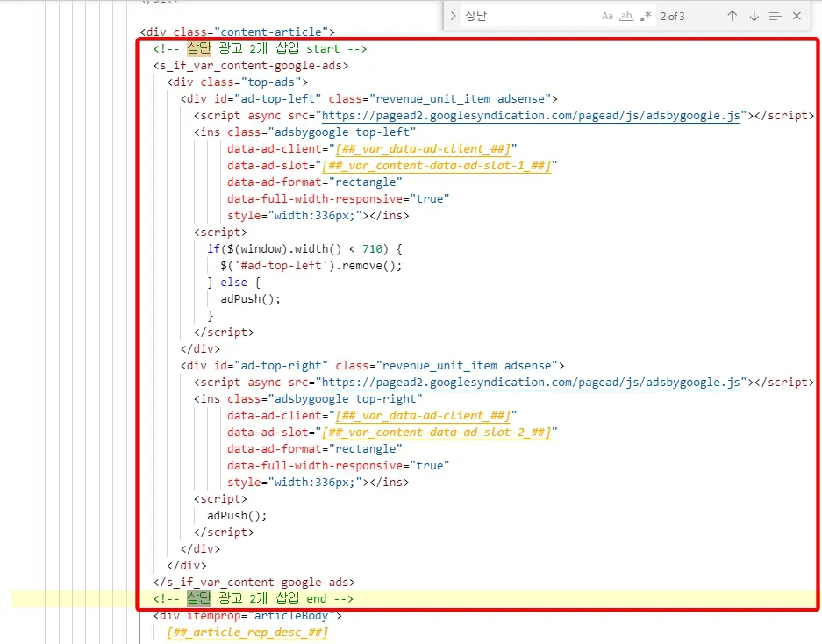Toggle Use Regular Expression option
Viewport: 822px width, 644px height.
(x=646, y=17)
